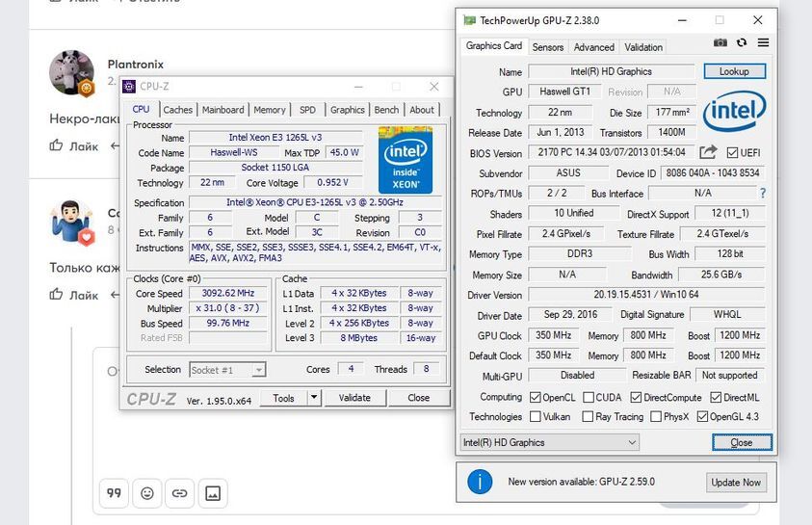This screenshot has width=812, height=525.
Task: Click the GPU-Z screenshot camera icon
Action: click(720, 43)
